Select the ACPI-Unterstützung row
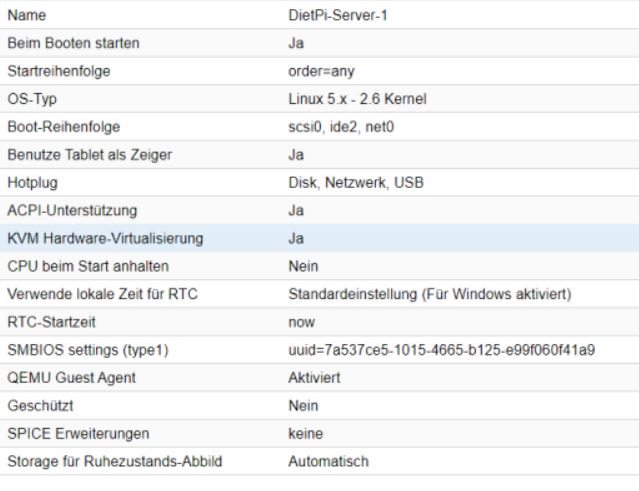The height and width of the screenshot is (491, 639). coord(320,210)
